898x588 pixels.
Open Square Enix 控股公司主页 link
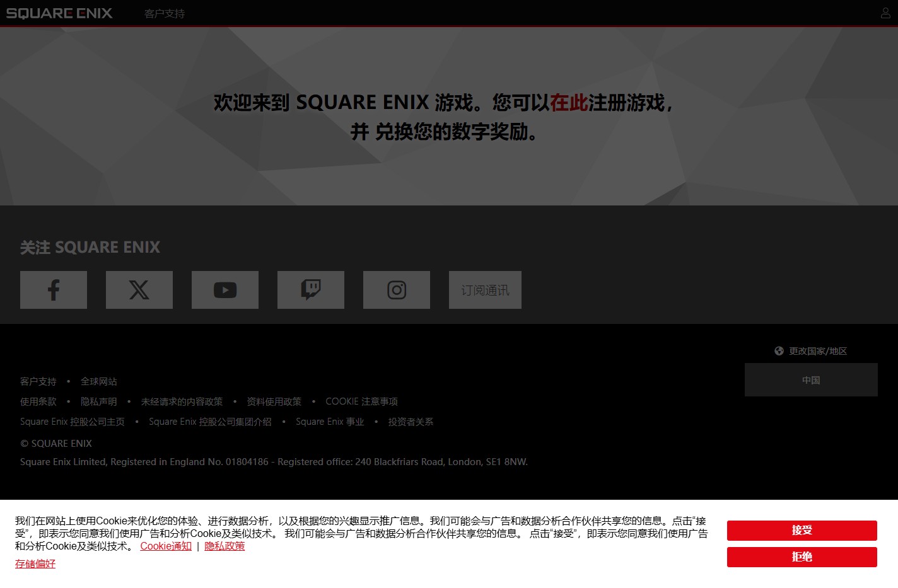tap(73, 422)
